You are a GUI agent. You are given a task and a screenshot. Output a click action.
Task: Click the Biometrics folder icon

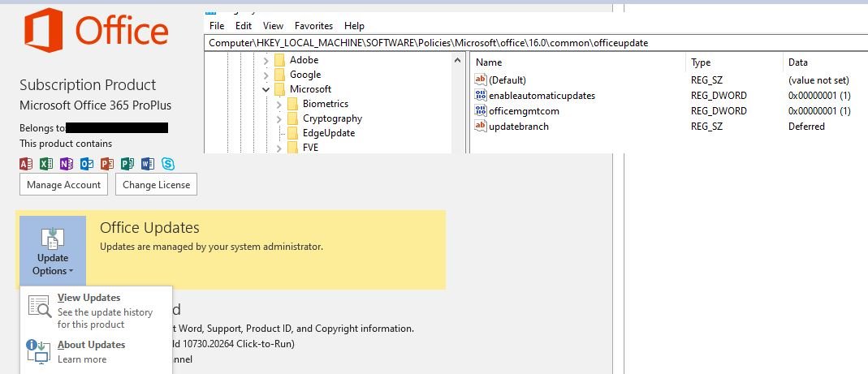point(292,104)
